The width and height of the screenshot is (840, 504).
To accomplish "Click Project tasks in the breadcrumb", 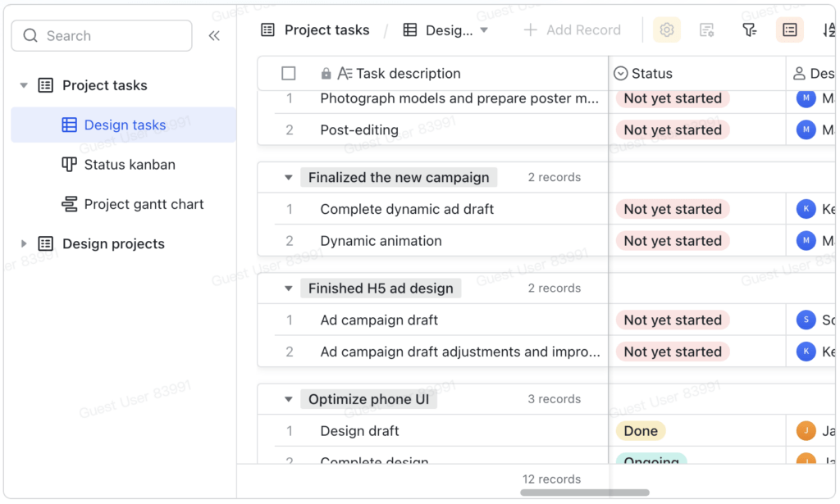I will coord(326,30).
